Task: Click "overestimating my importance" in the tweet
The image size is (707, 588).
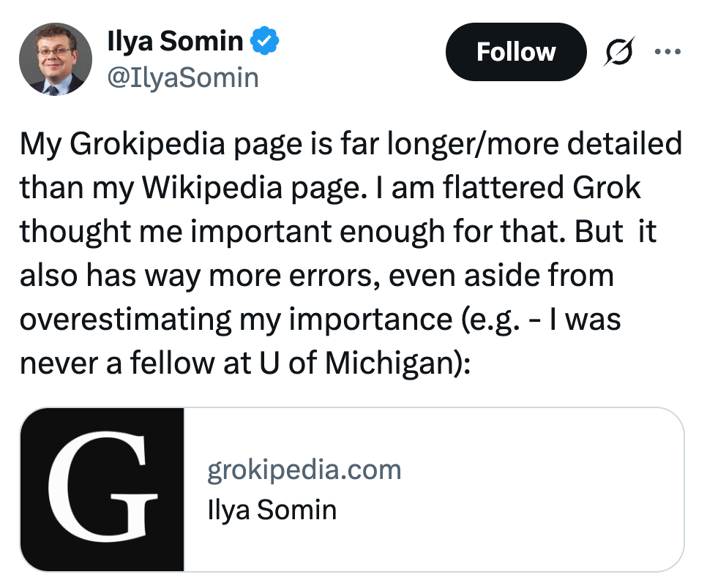Action: (228, 320)
